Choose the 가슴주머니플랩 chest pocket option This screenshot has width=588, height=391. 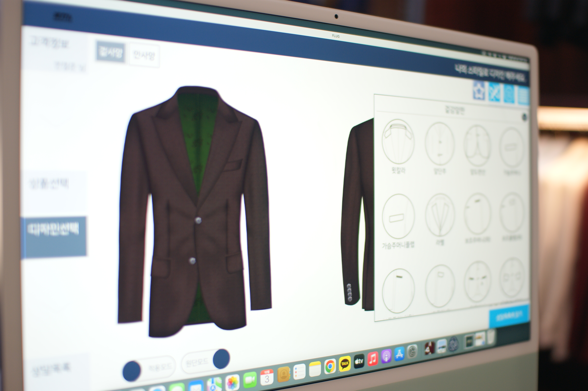click(398, 216)
